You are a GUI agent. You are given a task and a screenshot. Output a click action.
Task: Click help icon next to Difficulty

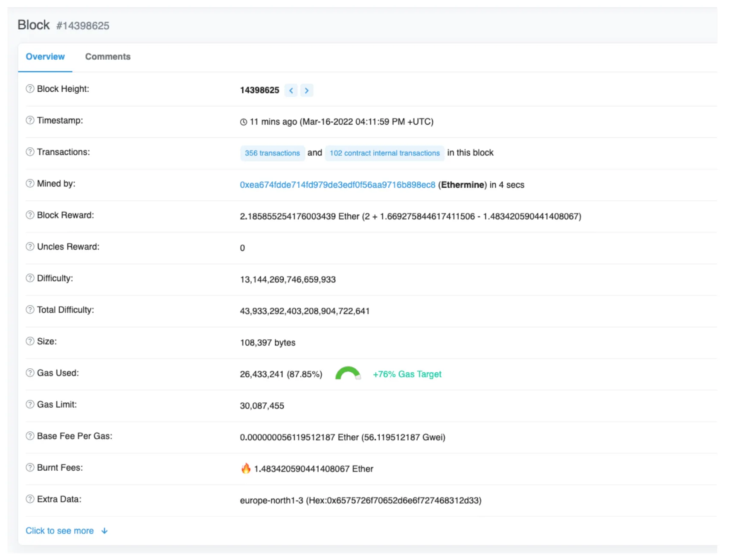[30, 278]
